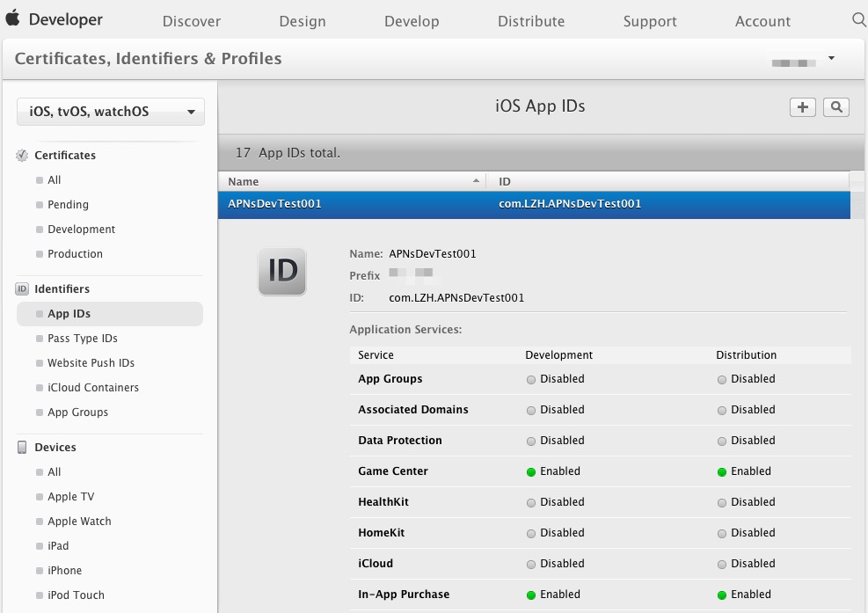This screenshot has height=613, width=868.
Task: Show Development certificates
Action: pos(82,230)
